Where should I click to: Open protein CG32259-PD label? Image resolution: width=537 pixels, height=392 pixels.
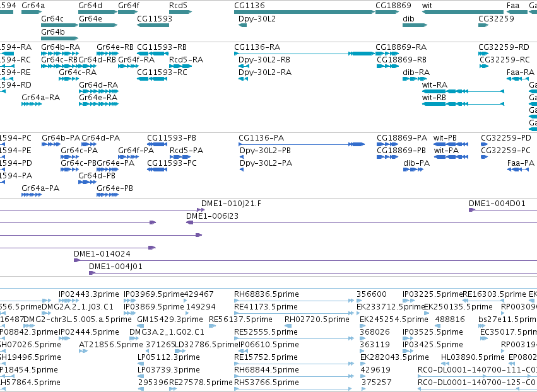coord(506,138)
